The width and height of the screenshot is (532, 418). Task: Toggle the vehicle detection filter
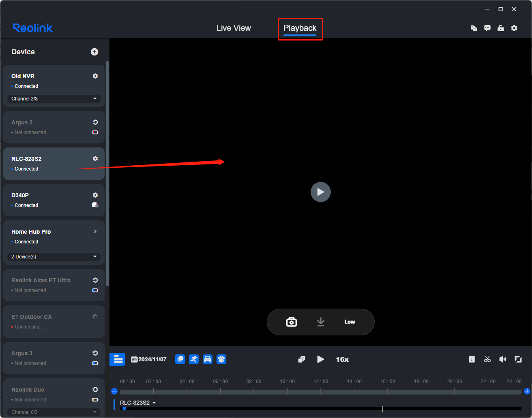tap(208, 359)
